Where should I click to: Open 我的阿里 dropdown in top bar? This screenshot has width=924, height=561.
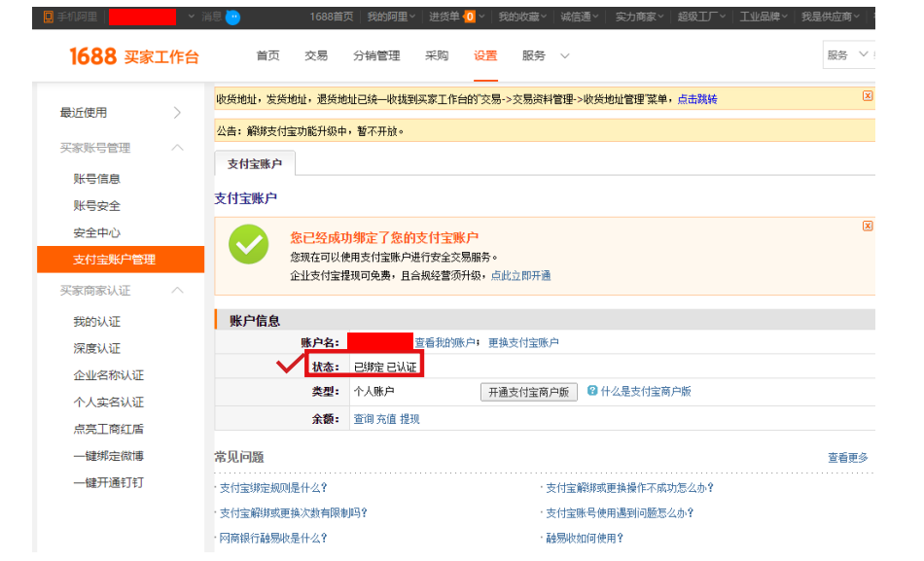coord(391,17)
